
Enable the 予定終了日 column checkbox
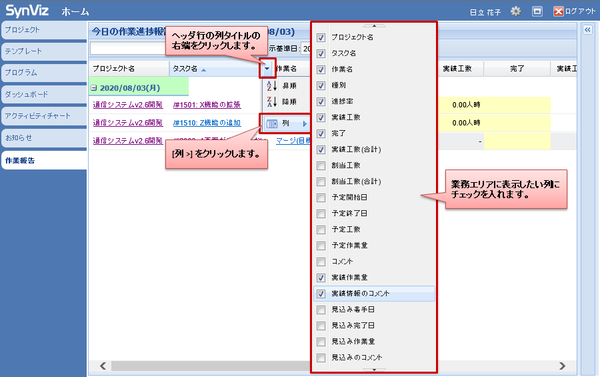click(x=321, y=214)
